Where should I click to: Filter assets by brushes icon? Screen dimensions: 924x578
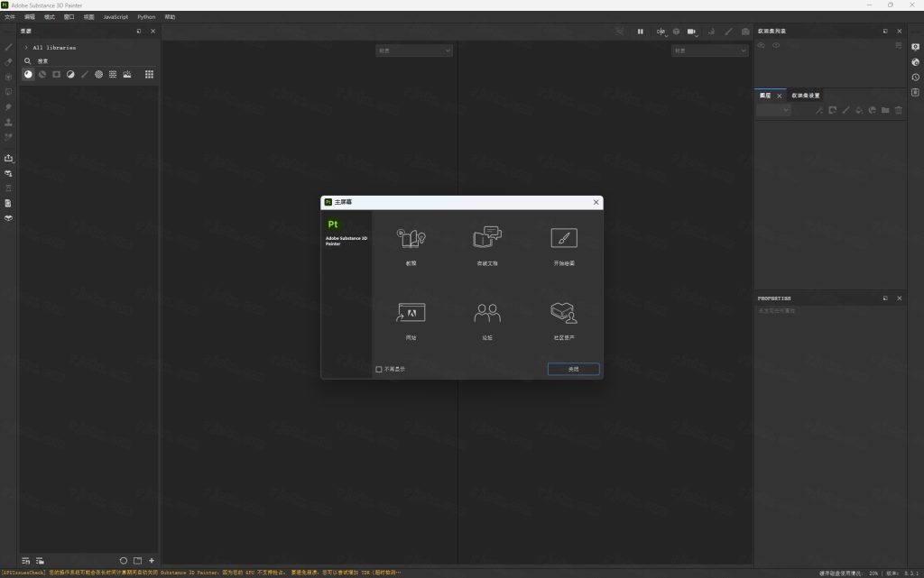pos(85,74)
